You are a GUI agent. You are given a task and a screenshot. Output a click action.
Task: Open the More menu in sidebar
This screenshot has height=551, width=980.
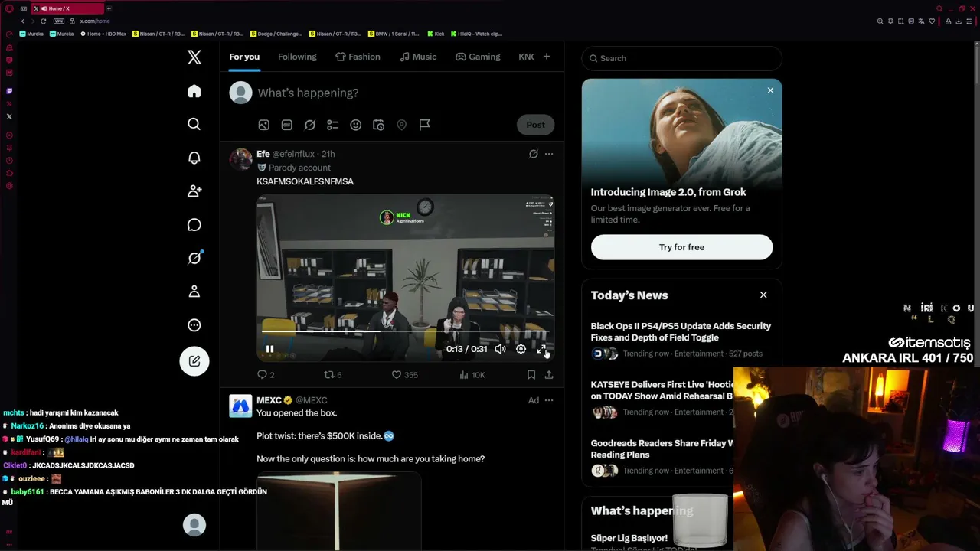click(194, 325)
